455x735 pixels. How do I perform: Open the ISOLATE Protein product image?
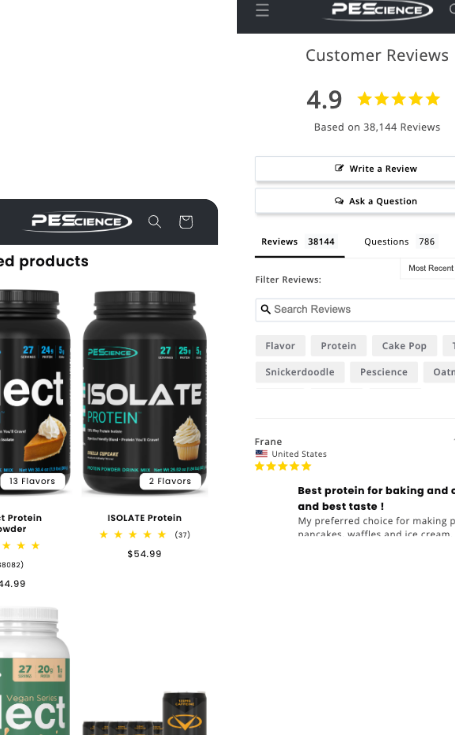[x=144, y=393]
